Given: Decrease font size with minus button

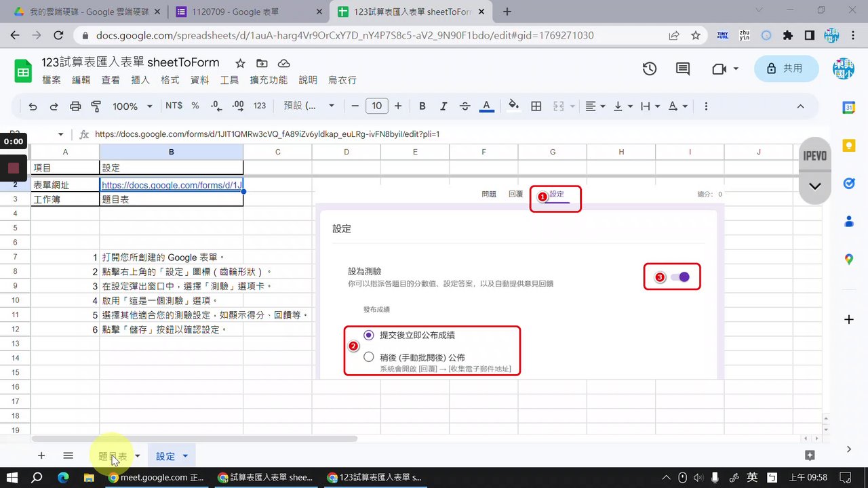Looking at the screenshot, I should [355, 106].
